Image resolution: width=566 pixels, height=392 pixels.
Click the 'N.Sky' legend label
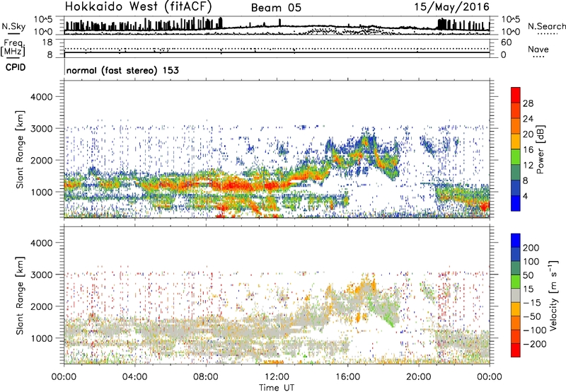pyautogui.click(x=13, y=26)
